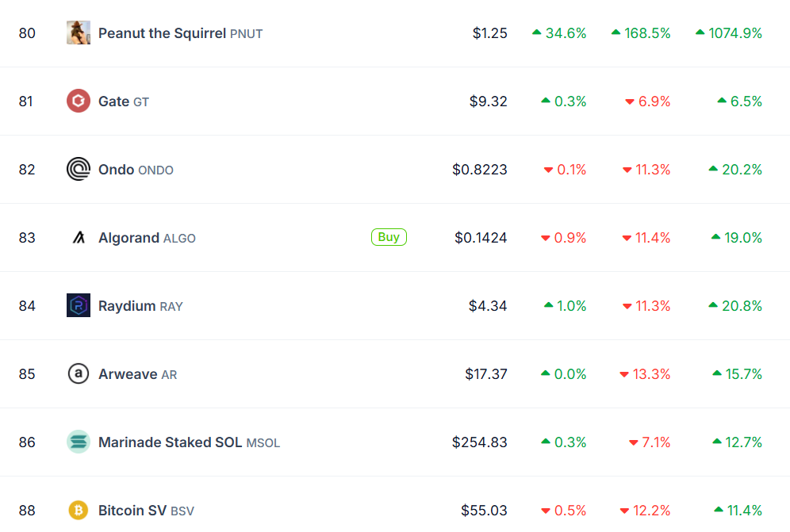Screen dimensions: 790x532
Task: Click the Arweave circled-a icon
Action: pyautogui.click(x=78, y=374)
